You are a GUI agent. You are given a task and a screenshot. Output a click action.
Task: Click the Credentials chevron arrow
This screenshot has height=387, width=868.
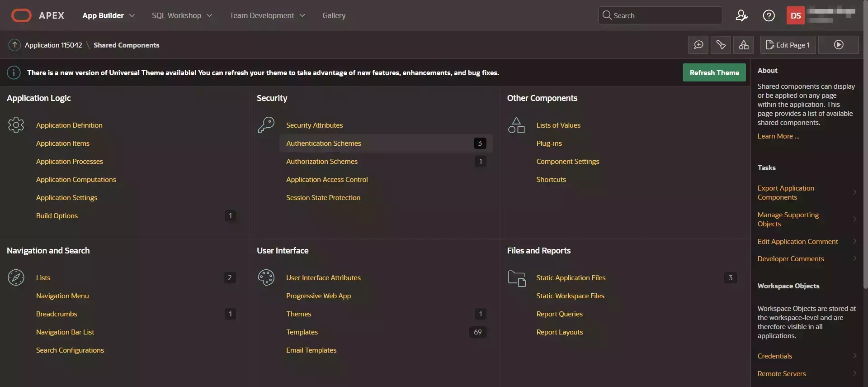854,356
